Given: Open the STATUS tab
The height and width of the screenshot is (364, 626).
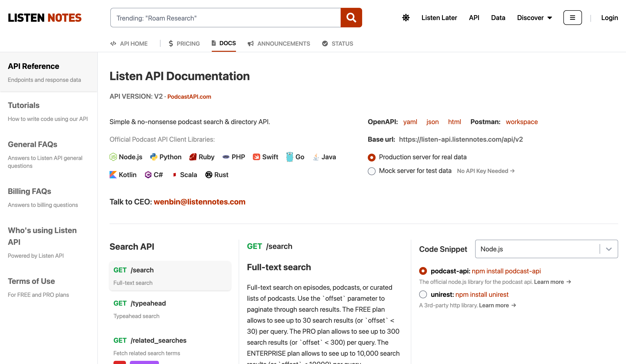Looking at the screenshot, I should pyautogui.click(x=337, y=43).
